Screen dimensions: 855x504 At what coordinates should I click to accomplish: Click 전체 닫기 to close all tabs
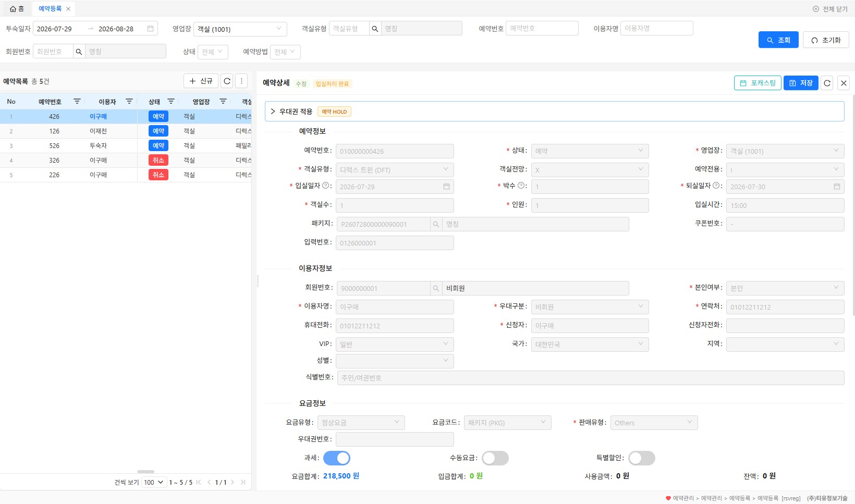(830, 9)
